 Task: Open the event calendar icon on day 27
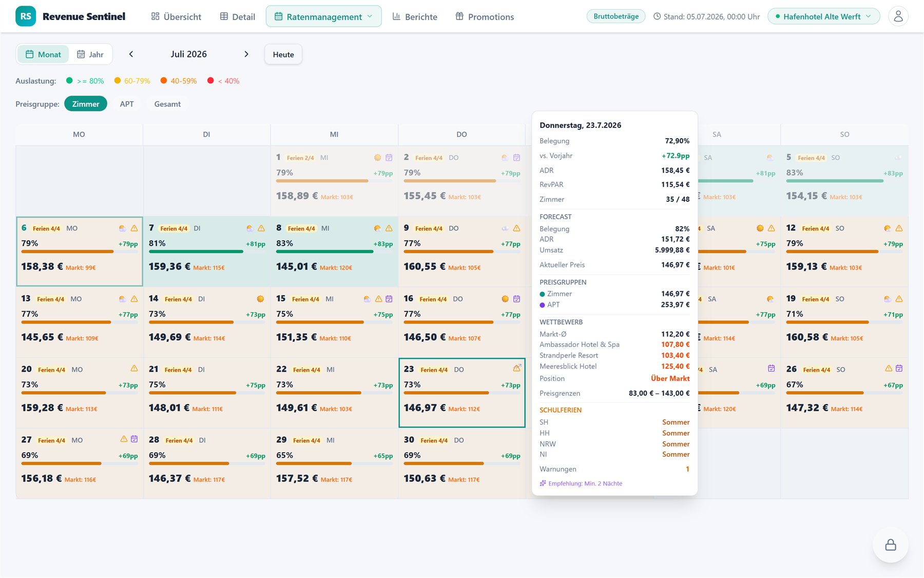134,439
